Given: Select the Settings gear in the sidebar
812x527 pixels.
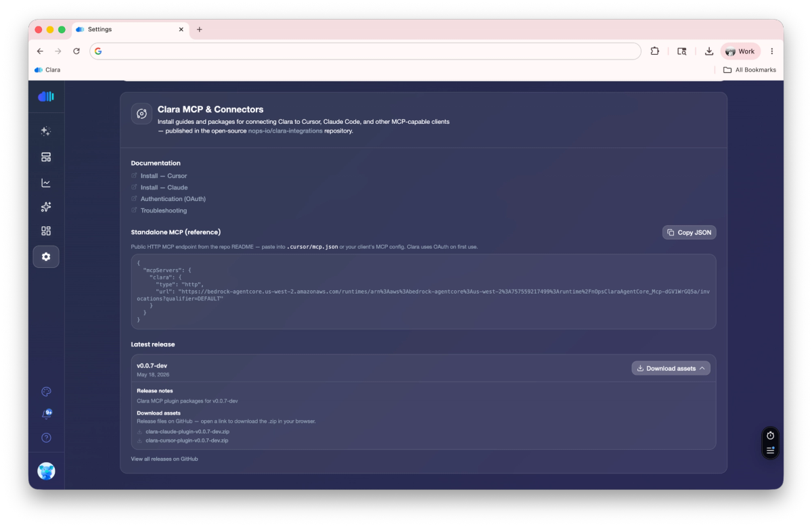Looking at the screenshot, I should pos(46,257).
